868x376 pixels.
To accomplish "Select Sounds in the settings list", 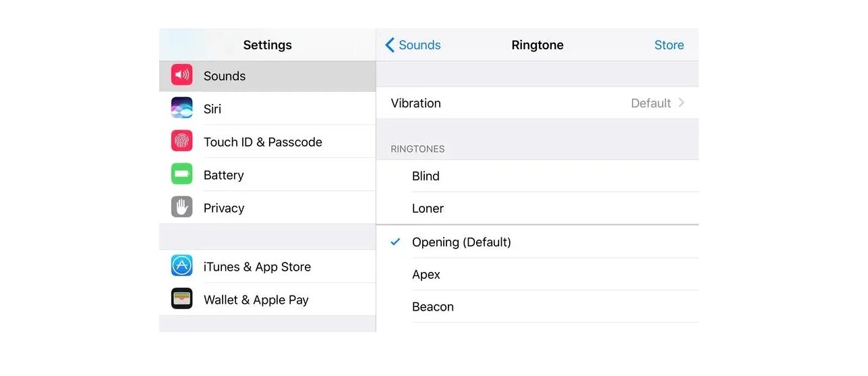I will (225, 76).
